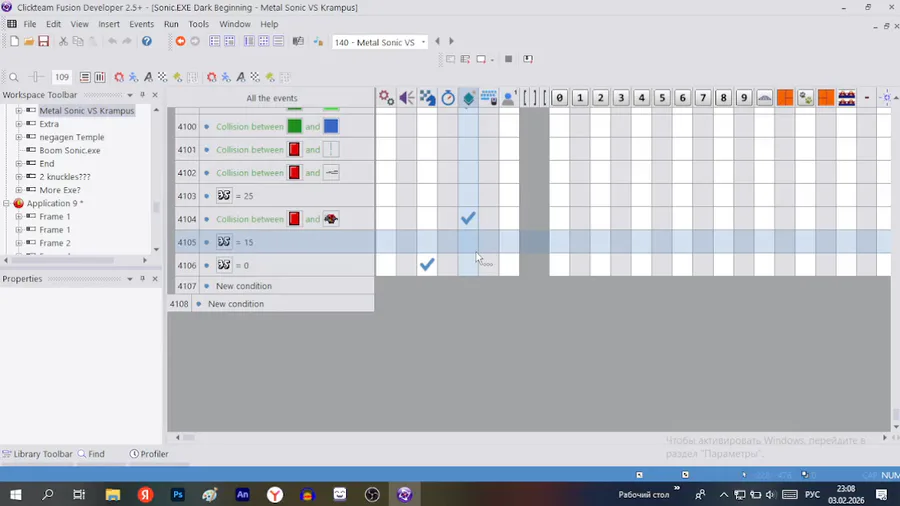The width and height of the screenshot is (900, 506).
Task: Open the Windows Start menu
Action: (15, 494)
